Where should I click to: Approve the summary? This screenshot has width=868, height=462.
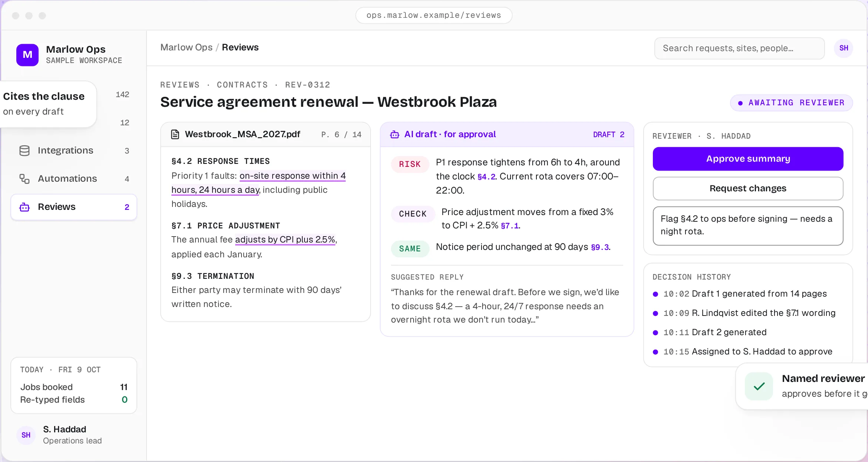pyautogui.click(x=748, y=159)
